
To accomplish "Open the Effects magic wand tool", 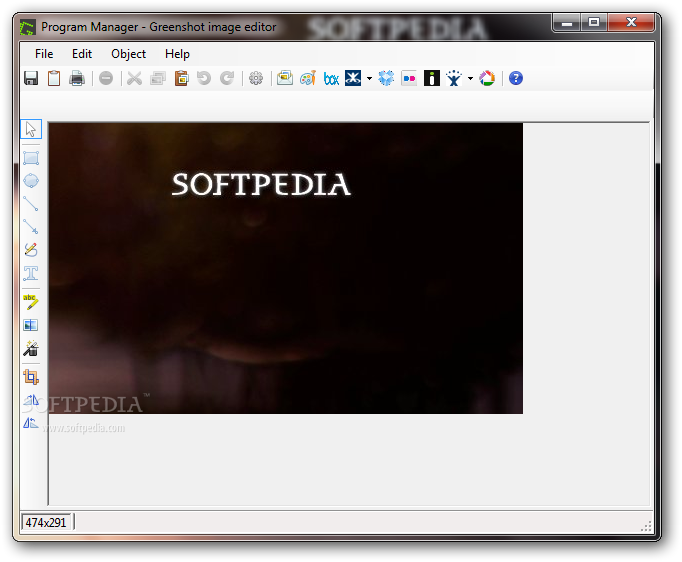I will click(31, 348).
